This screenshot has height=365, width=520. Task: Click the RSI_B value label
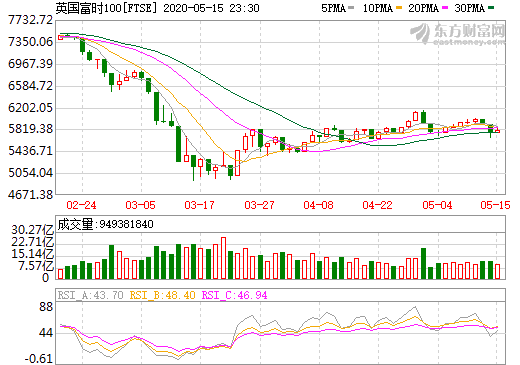(x=162, y=295)
